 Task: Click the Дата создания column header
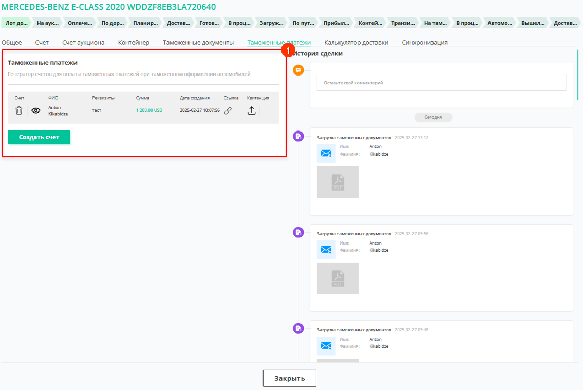[195, 98]
